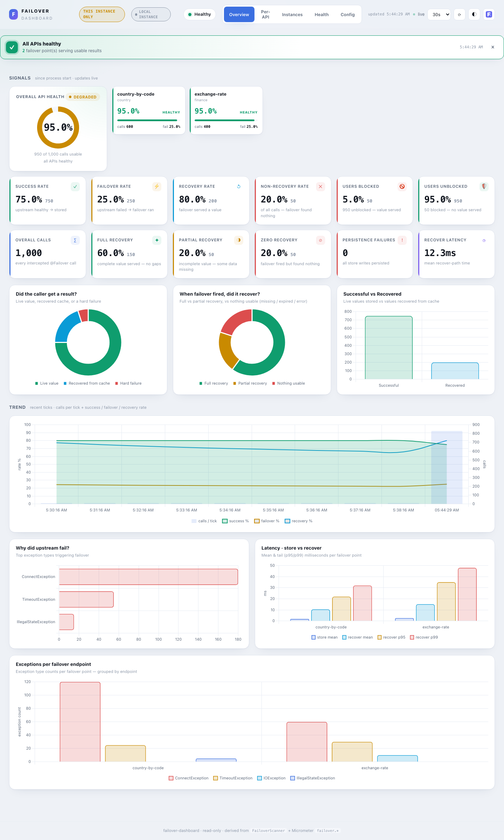Screen dimensions: 504x840
Task: Toggle recover p99 legend item
Action: coord(424,637)
